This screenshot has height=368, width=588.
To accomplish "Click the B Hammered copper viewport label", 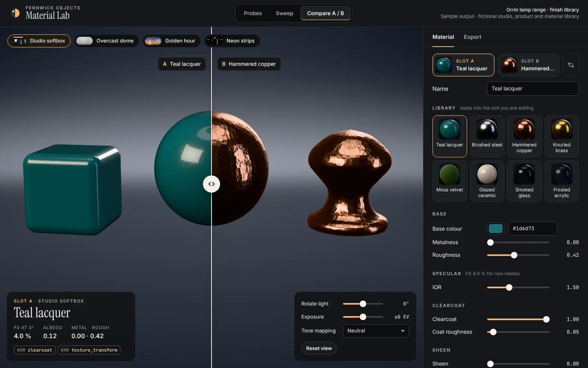I will click(249, 64).
